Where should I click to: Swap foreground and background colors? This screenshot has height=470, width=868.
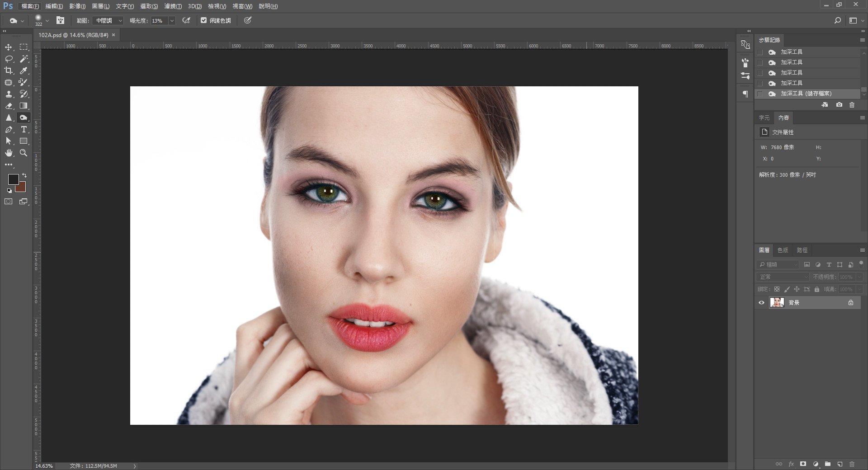click(24, 175)
